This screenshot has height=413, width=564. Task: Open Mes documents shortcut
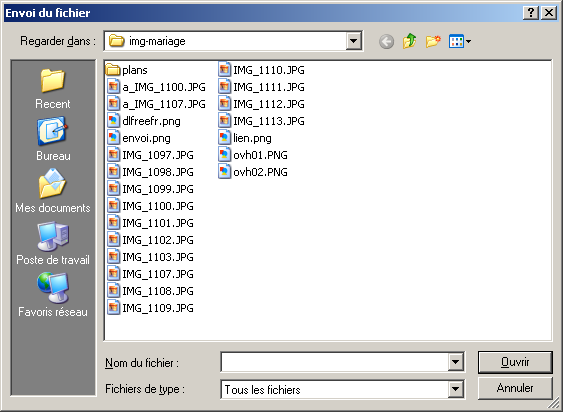[53, 191]
